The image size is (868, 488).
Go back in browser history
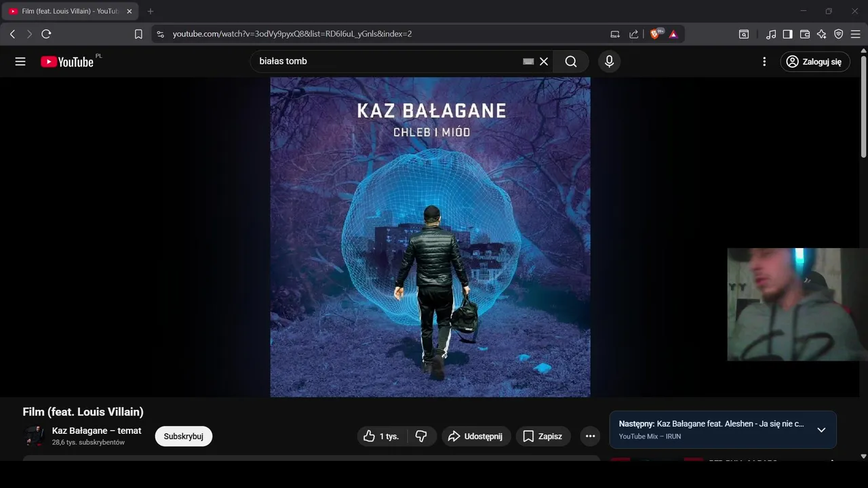coord(12,34)
